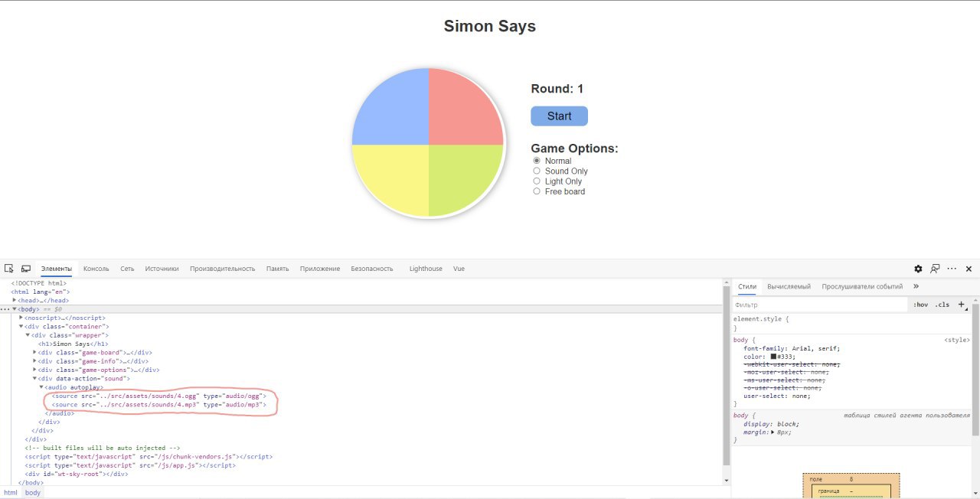Open the Прослушиватели событий tab
The width and height of the screenshot is (980, 499).
coord(862,286)
